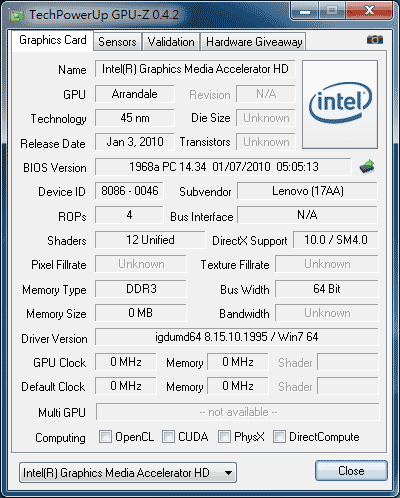Select the Technology field 45 nm
Image resolution: width=400 pixels, height=498 pixels.
(x=135, y=118)
